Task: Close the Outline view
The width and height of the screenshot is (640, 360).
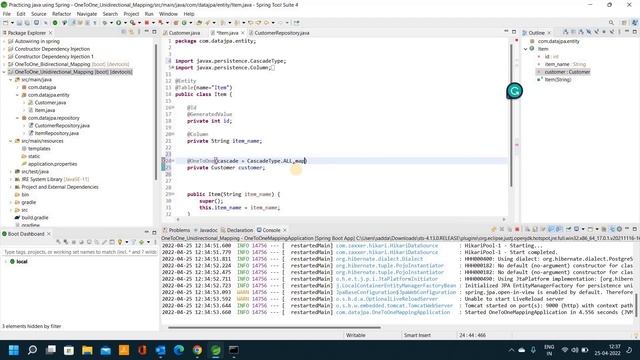Action: 549,33
